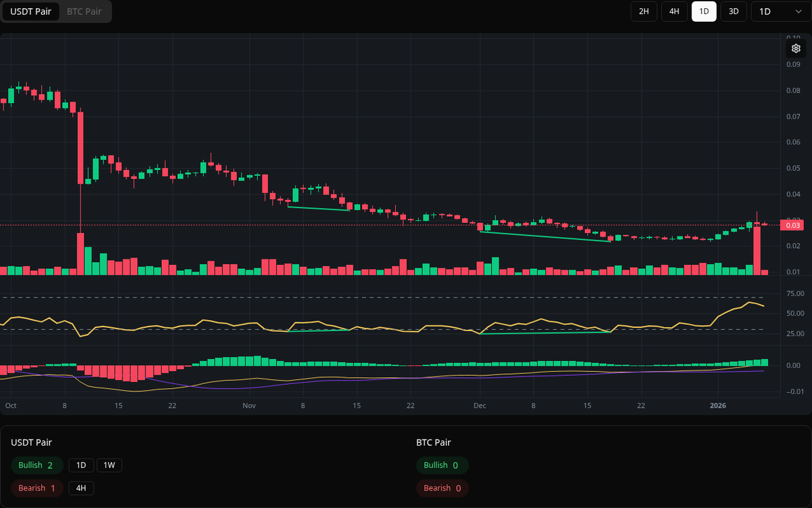Select the 4H filter beside Bearish count

[x=81, y=488]
